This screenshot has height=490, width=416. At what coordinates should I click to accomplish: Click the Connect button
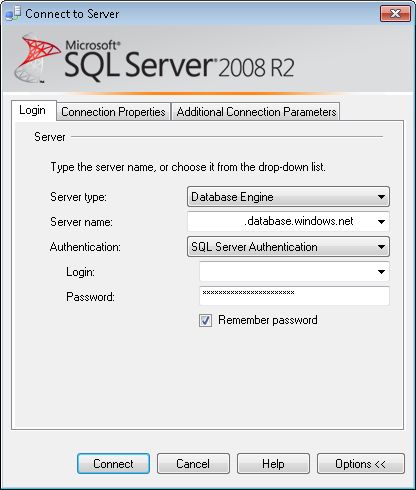tap(113, 464)
